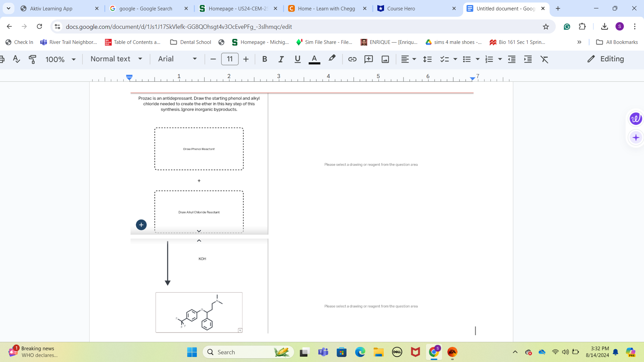Click the Insert link icon
This screenshot has width=644, height=362.
(352, 59)
